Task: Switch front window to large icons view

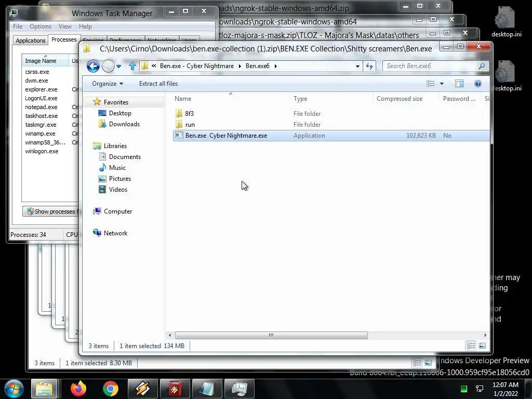Action: (482, 345)
